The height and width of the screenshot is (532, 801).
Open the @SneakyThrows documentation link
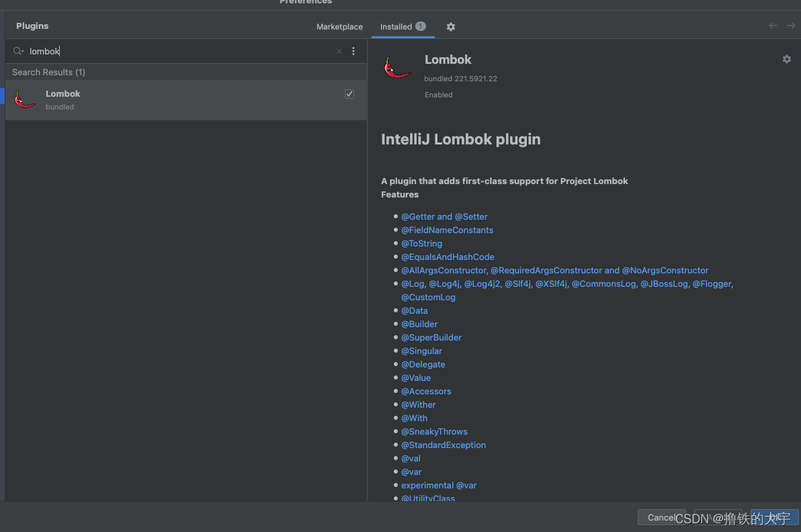pyautogui.click(x=434, y=431)
